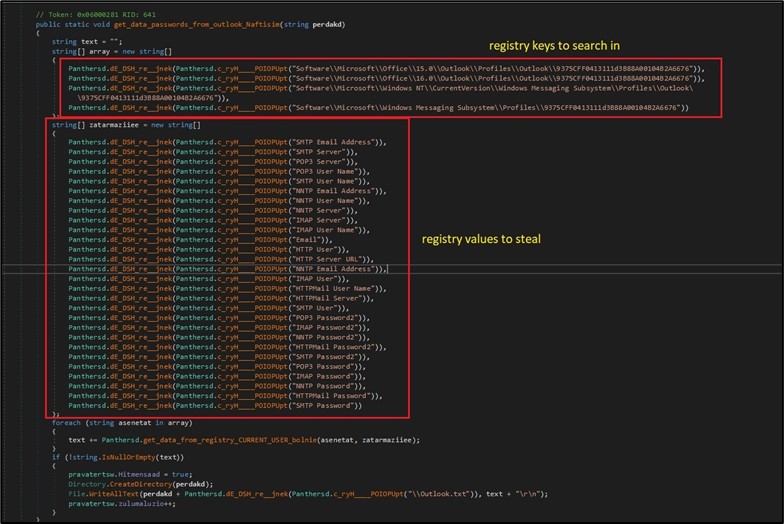Image resolution: width=784 pixels, height=524 pixels.
Task: Click the "if (!string.IsNullOrEmpty(text))" condition line
Action: pos(118,457)
